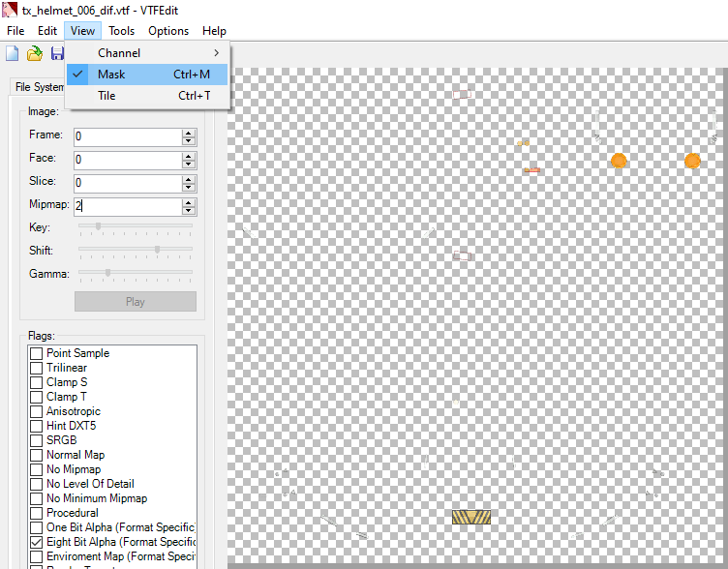Viewport: 728px width, 569px height.
Task: Uncheck the Eight Bit Alpha flag
Action: 36,542
